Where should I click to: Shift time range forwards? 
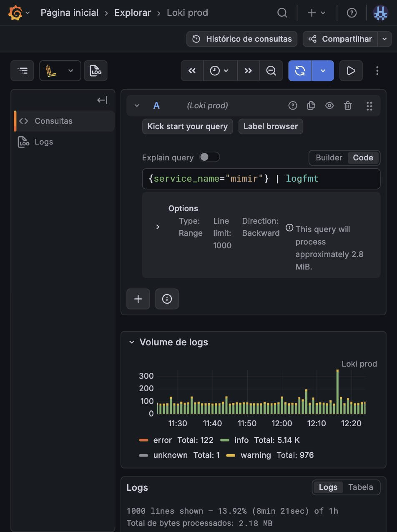coord(249,71)
